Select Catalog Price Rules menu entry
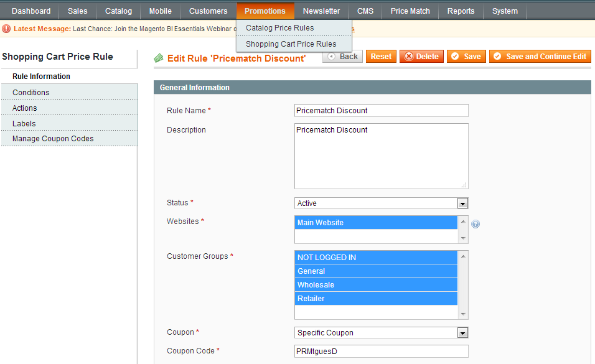This screenshot has height=364, width=595. pyautogui.click(x=279, y=28)
